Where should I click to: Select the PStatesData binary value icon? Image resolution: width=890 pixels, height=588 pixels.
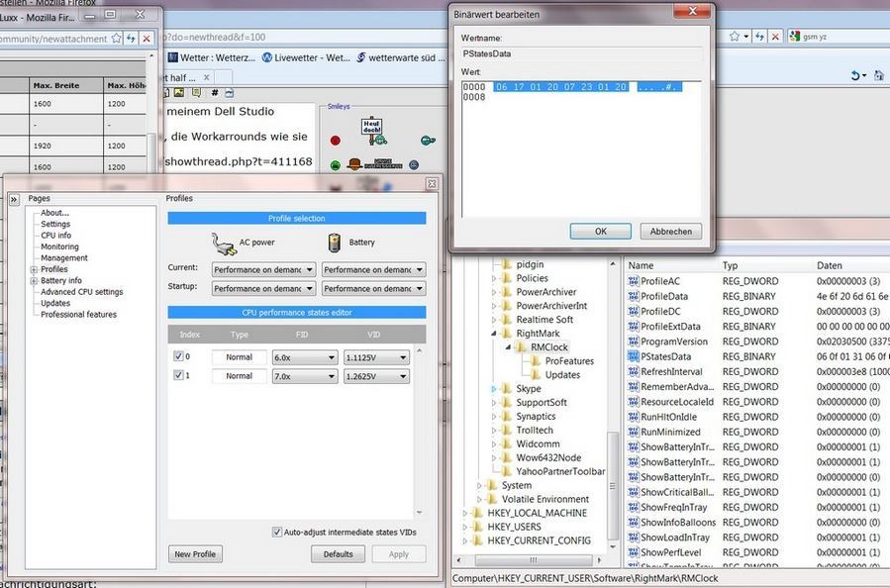pos(633,356)
